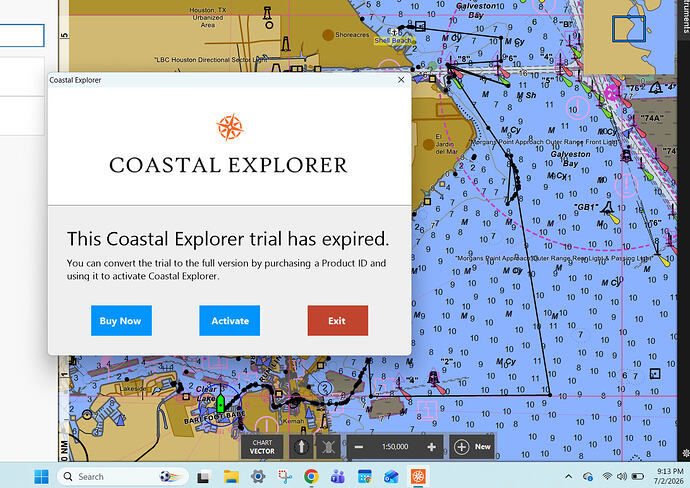Click the overview minimap thumbnail
Screen dimensions: 690x488
[x=629, y=36]
